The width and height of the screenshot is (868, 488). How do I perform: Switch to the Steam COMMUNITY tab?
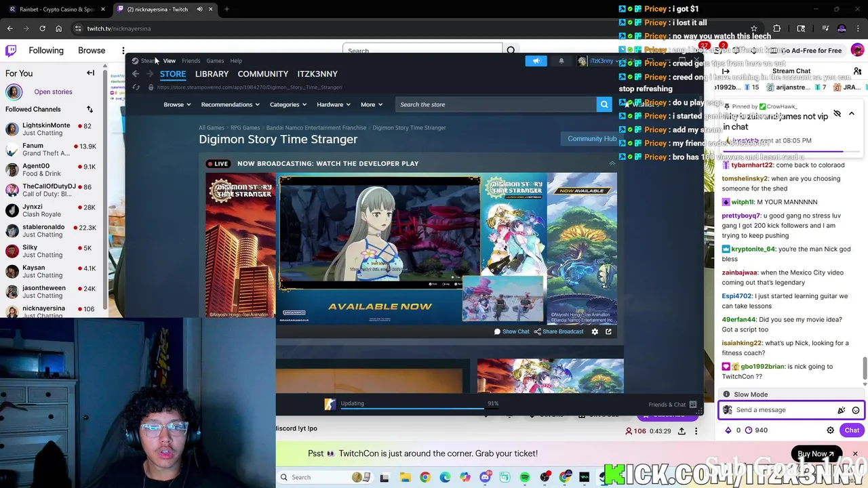(262, 74)
